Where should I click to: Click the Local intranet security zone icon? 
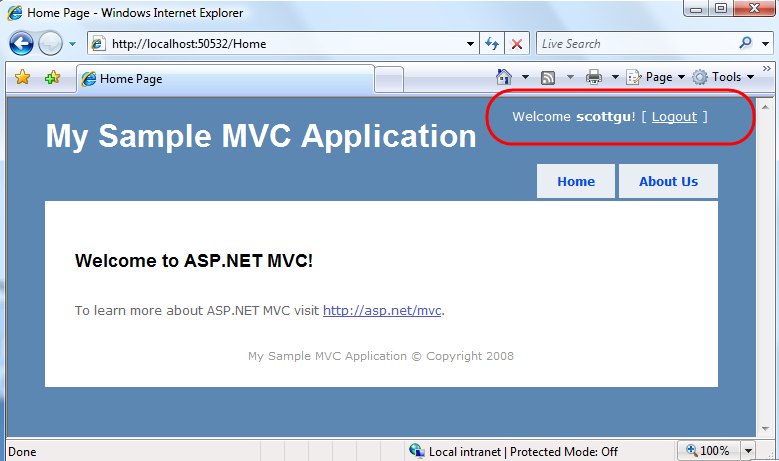coord(416,451)
